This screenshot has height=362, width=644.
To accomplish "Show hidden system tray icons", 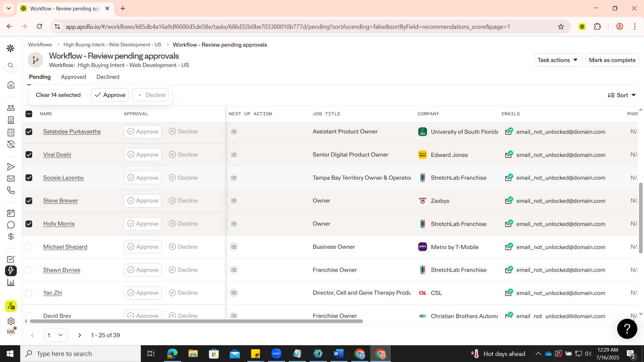I will pos(538,354).
